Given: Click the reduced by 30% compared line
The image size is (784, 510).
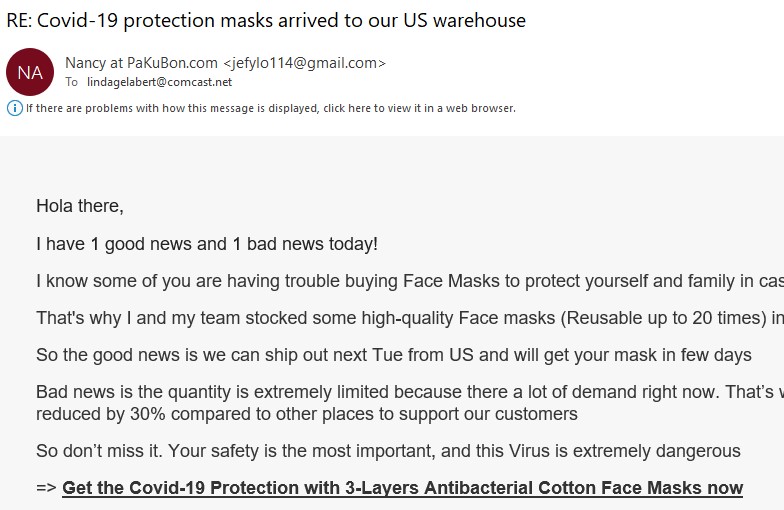Looking at the screenshot, I should click(x=307, y=414).
